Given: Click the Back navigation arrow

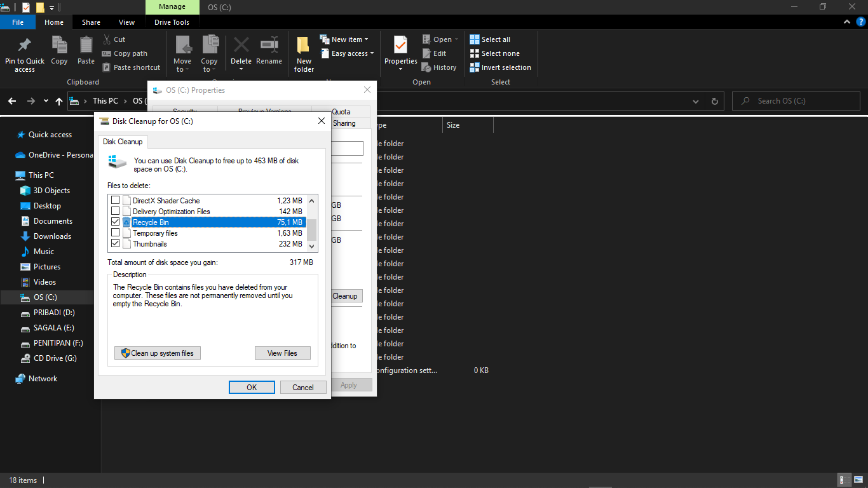Looking at the screenshot, I should pos(11,101).
